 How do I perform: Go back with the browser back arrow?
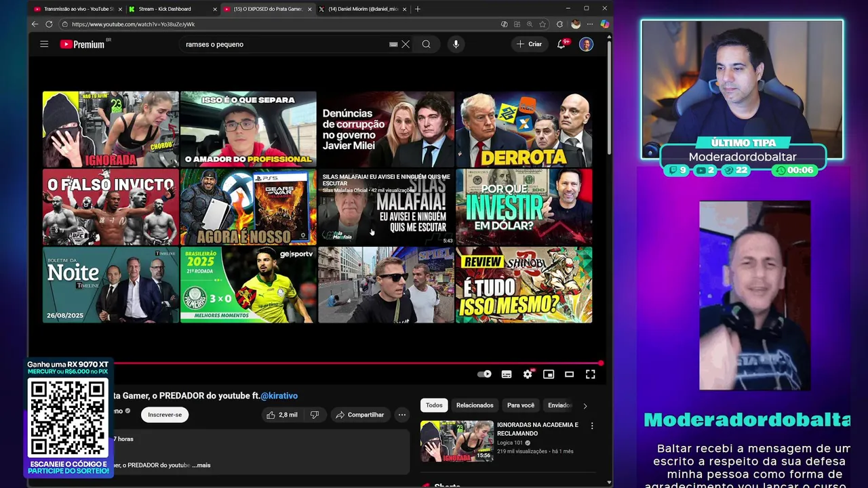35,24
